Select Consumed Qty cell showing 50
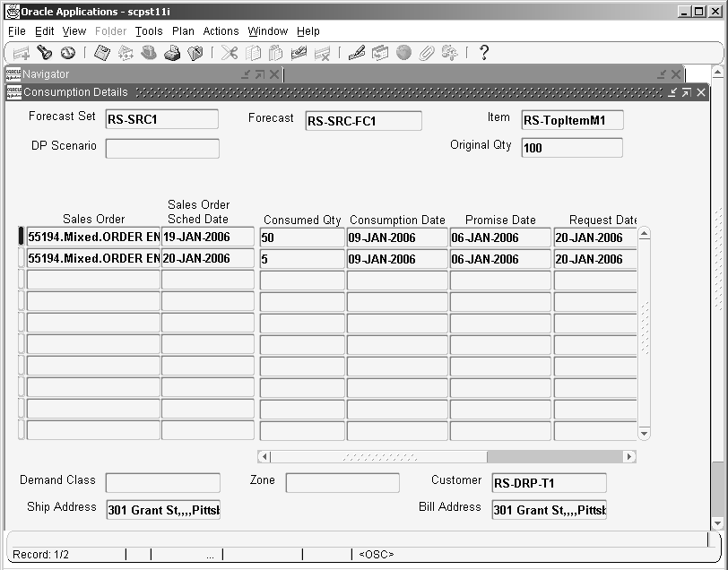Image resolution: width=728 pixels, height=570 pixels. tap(302, 237)
